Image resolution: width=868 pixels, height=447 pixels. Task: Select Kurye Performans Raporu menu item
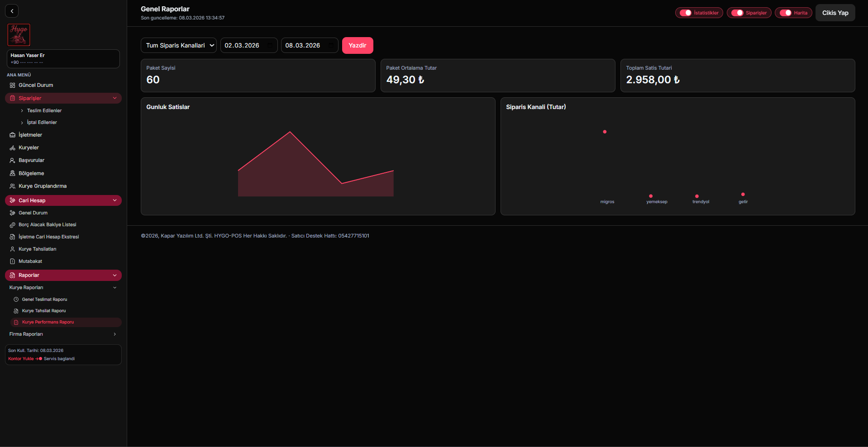coord(48,322)
